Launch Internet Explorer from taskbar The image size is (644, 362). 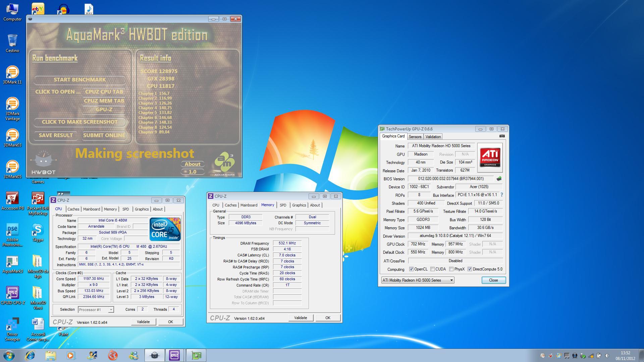click(x=30, y=355)
